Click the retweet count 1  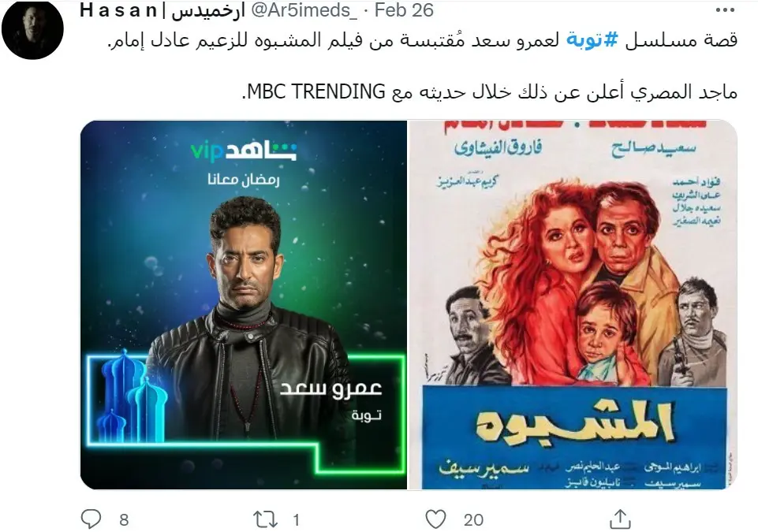296,520
